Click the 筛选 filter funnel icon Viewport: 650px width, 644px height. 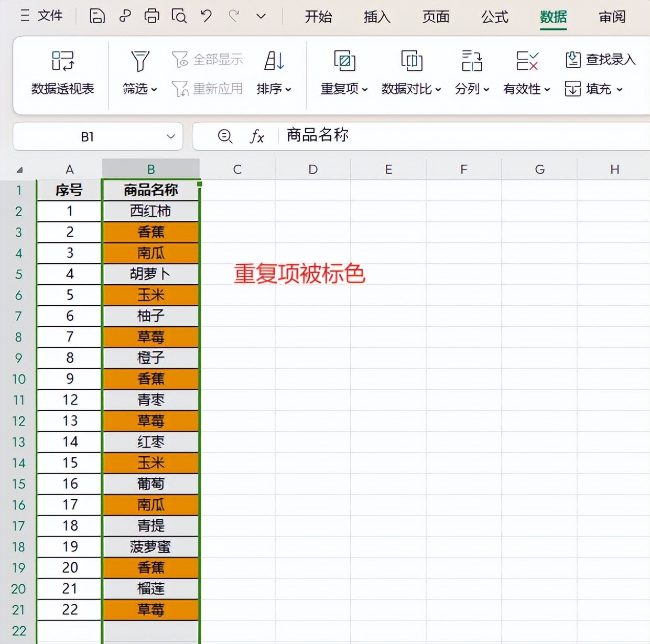tap(140, 61)
